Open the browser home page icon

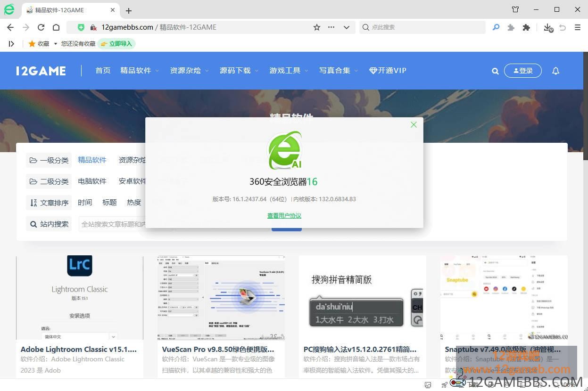click(x=56, y=27)
